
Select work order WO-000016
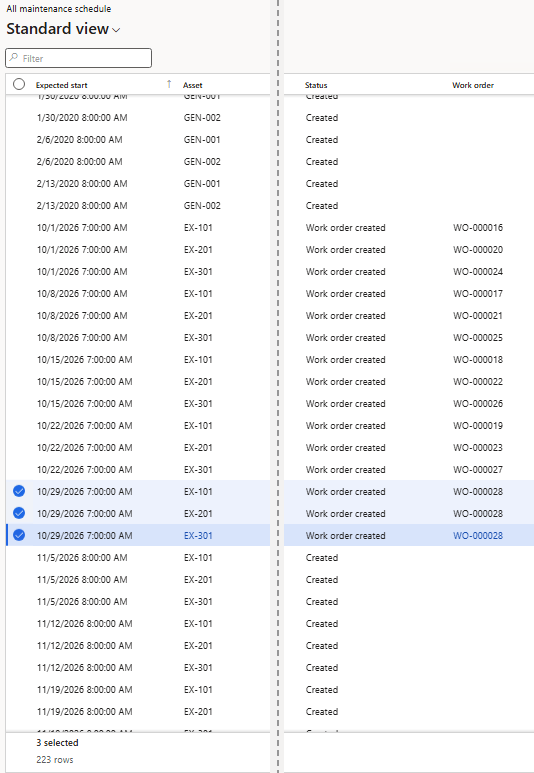pyautogui.click(x=478, y=228)
